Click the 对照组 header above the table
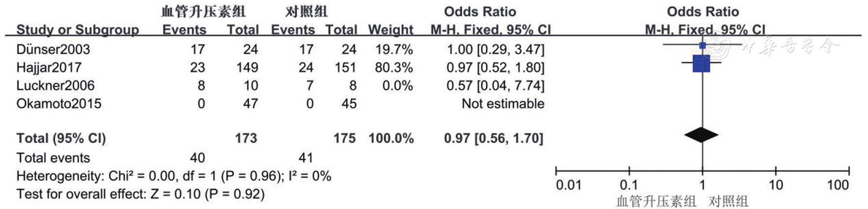 pos(306,11)
